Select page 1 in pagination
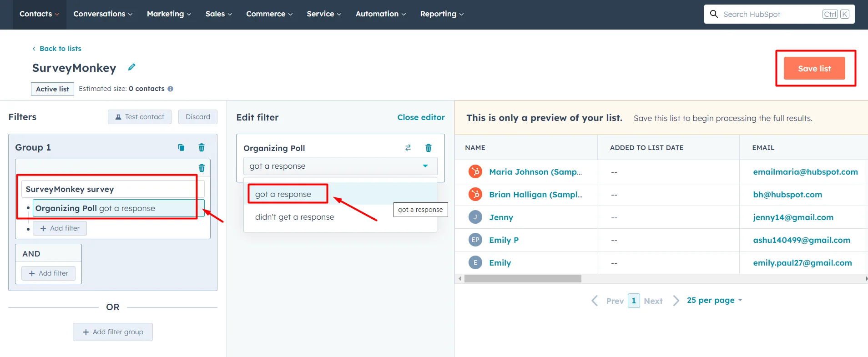 (634, 301)
